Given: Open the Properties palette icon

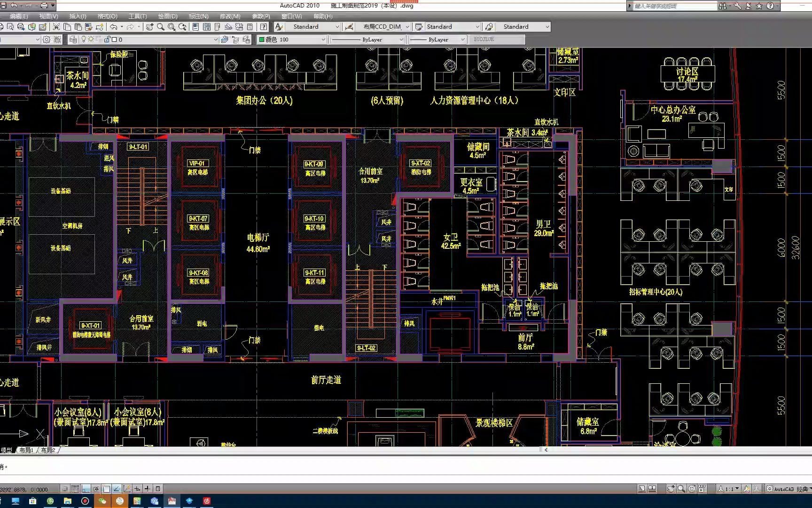Looking at the screenshot, I should (196, 27).
